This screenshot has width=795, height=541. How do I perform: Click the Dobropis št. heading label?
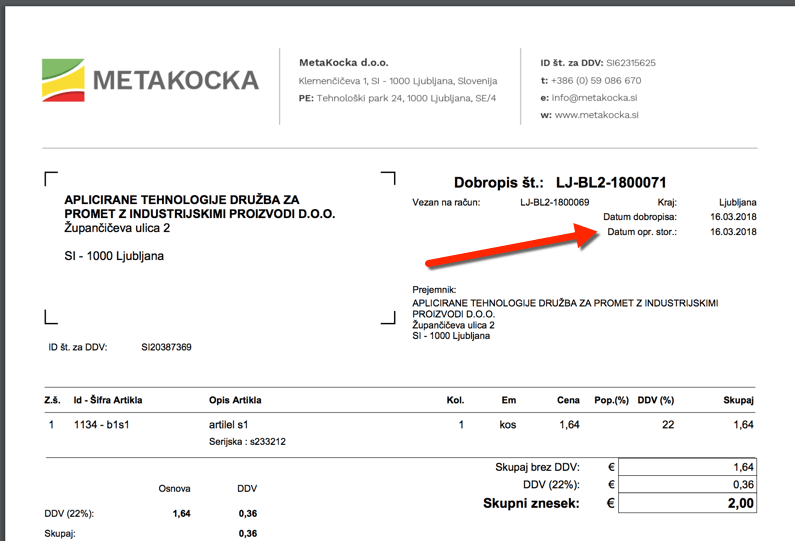[498, 183]
